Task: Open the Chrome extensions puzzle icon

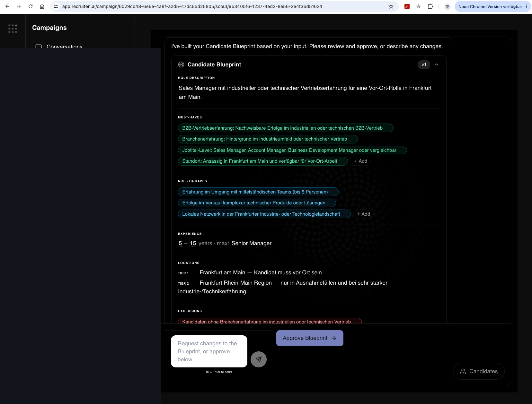Action: 430,6
